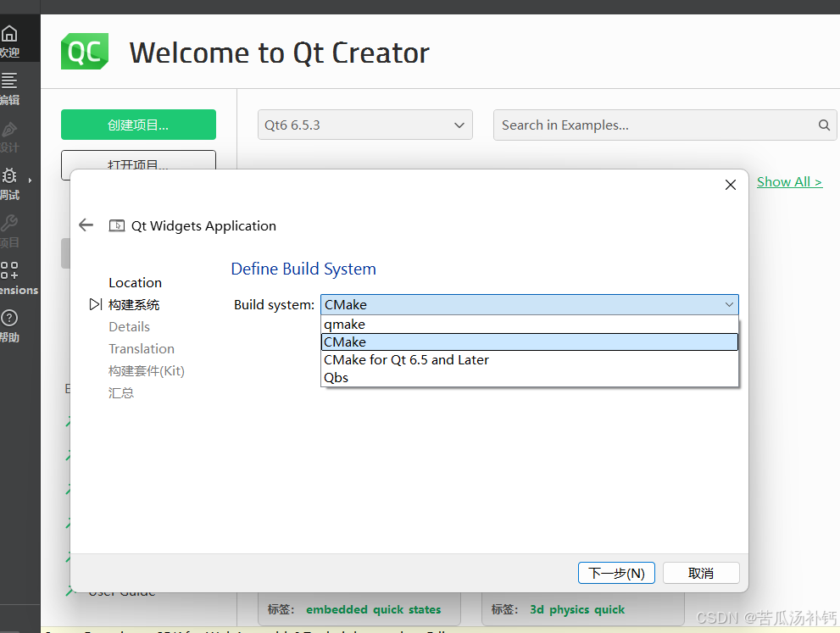Viewport: 840px width, 633px height.
Task: Choose qmake from the build system list
Action: 529,325
